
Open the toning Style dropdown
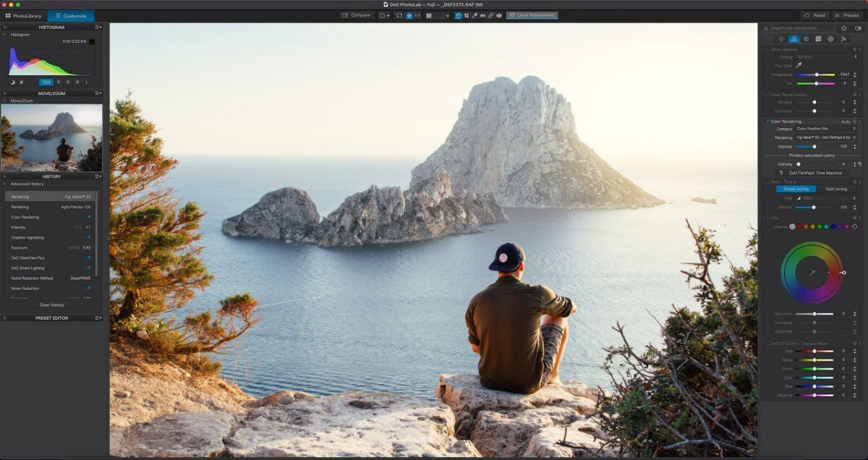827,197
